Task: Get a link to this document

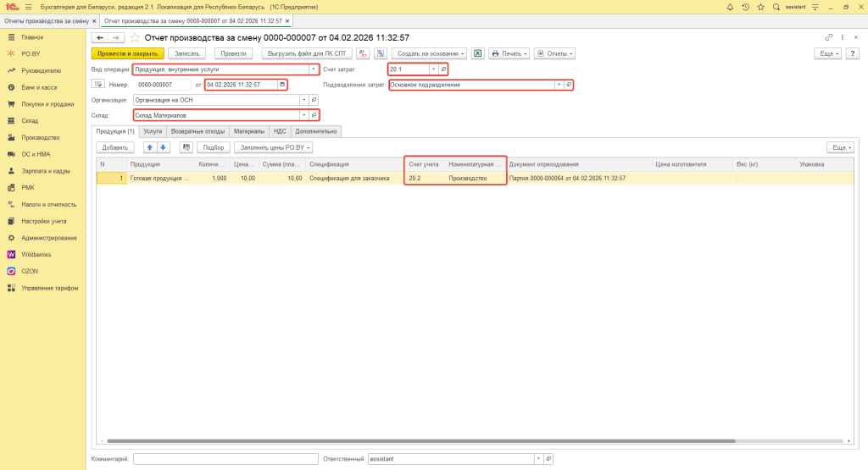Action: pyautogui.click(x=829, y=37)
